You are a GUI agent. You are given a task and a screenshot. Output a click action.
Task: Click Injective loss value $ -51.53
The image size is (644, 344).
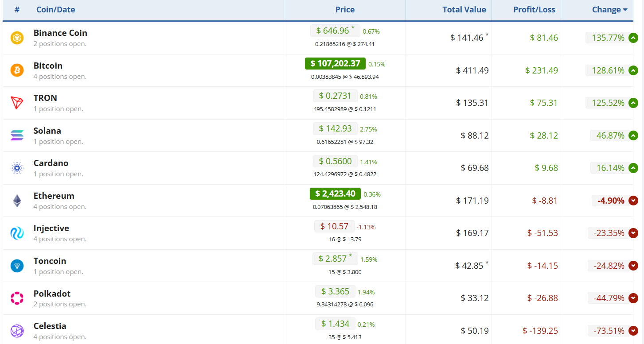543,233
